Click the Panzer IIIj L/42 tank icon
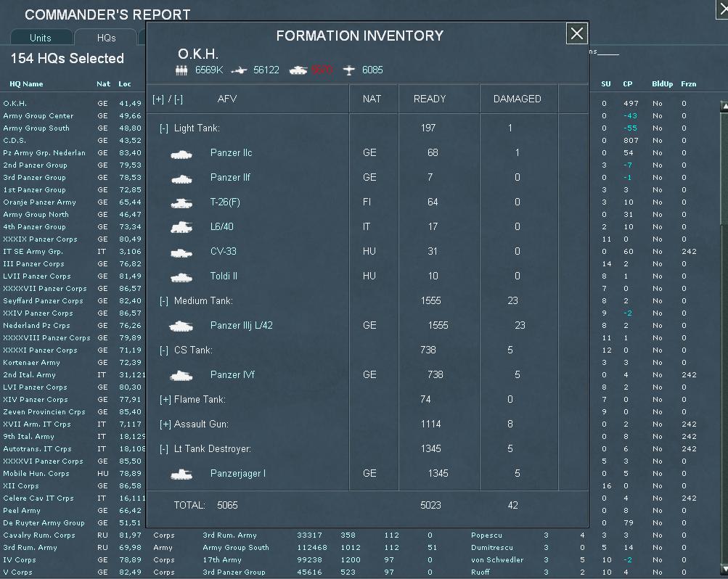The width and height of the screenshot is (728, 579). [x=181, y=327]
